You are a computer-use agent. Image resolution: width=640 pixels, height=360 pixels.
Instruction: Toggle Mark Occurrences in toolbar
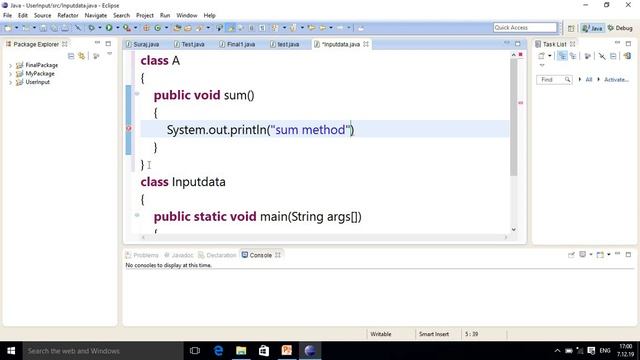point(231,28)
